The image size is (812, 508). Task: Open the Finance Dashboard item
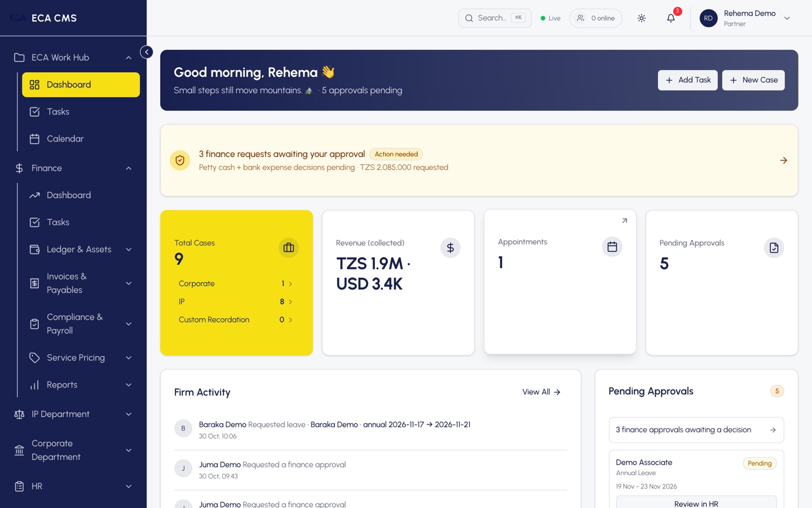tap(81, 195)
